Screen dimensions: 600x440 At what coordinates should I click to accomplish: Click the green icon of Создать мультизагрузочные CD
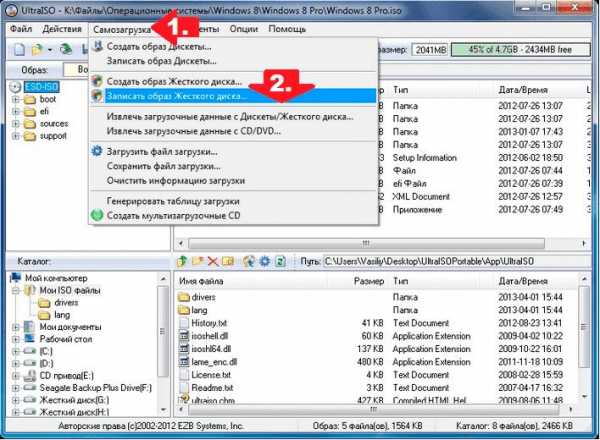tap(97, 215)
